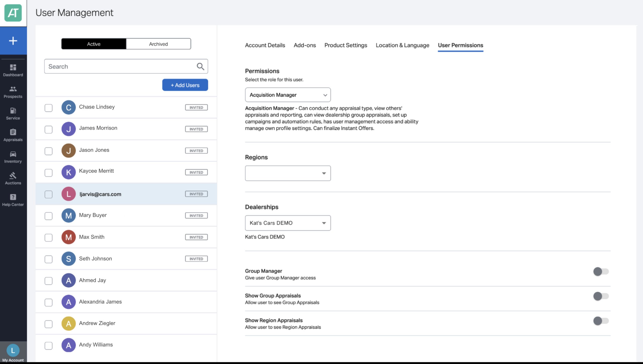Check the box for Kaycee Merritt
The width and height of the screenshot is (643, 364).
coord(48,173)
